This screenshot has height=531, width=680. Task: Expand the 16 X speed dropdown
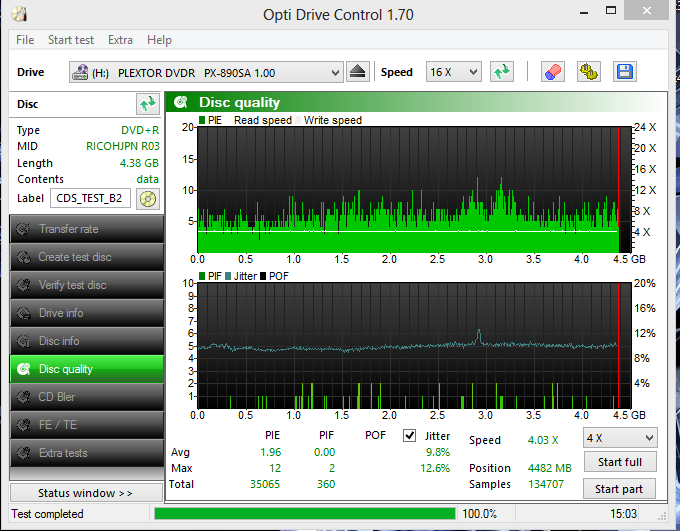click(455, 72)
